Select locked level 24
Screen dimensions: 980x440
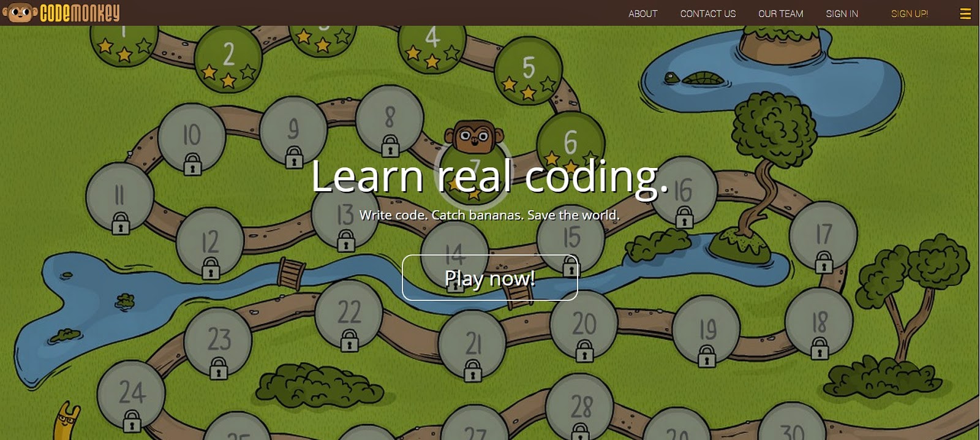tap(132, 396)
